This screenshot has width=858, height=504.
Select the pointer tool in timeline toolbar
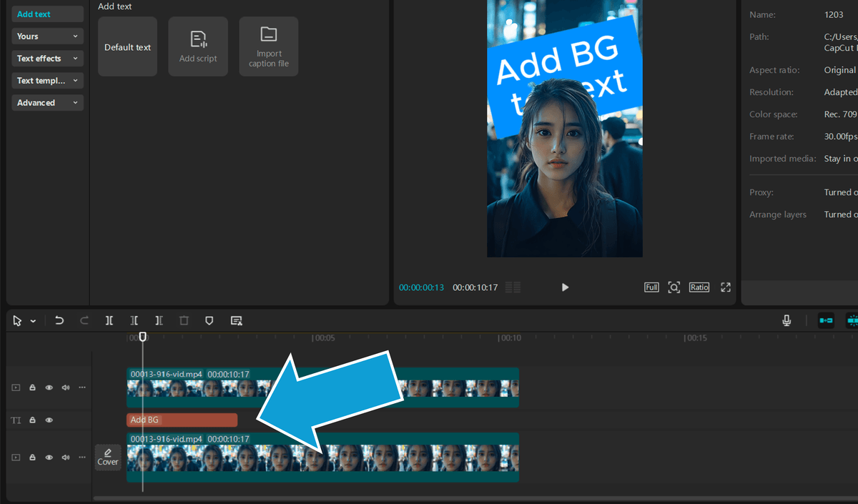[x=17, y=321]
